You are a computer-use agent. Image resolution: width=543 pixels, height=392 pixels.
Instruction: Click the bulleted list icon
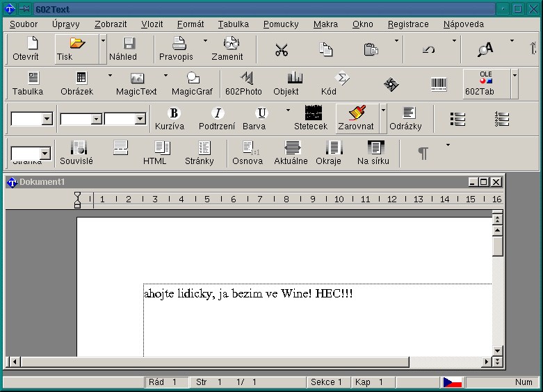pos(457,119)
